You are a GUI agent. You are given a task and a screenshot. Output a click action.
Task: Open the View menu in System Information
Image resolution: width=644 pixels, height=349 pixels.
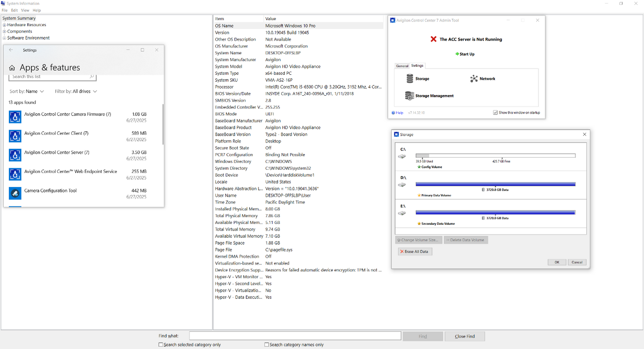click(25, 10)
